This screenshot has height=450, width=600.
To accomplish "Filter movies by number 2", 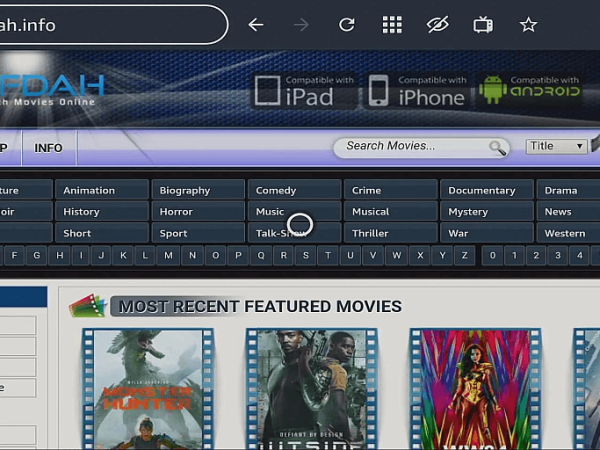I will [536, 255].
